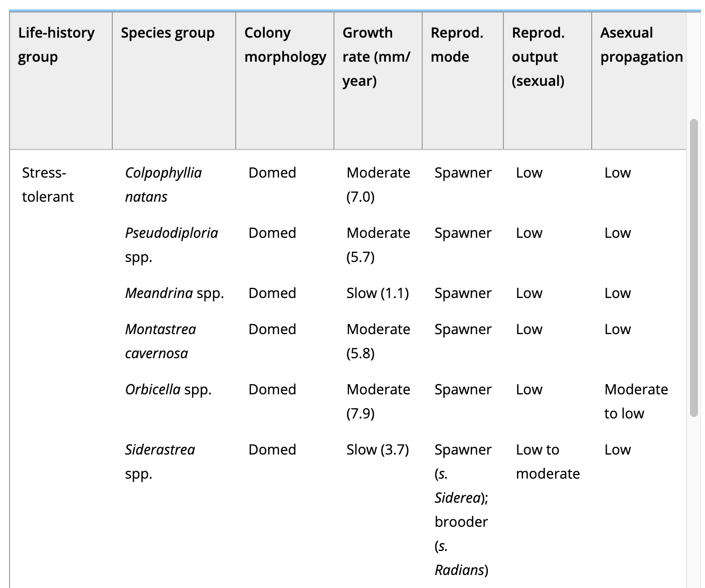The height and width of the screenshot is (588, 705).
Task: Click the Low to moderate output cell
Action: point(548,462)
